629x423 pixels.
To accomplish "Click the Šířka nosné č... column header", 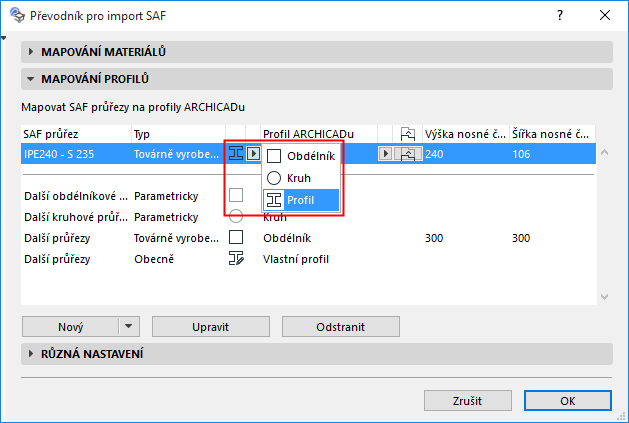I will point(552,134).
